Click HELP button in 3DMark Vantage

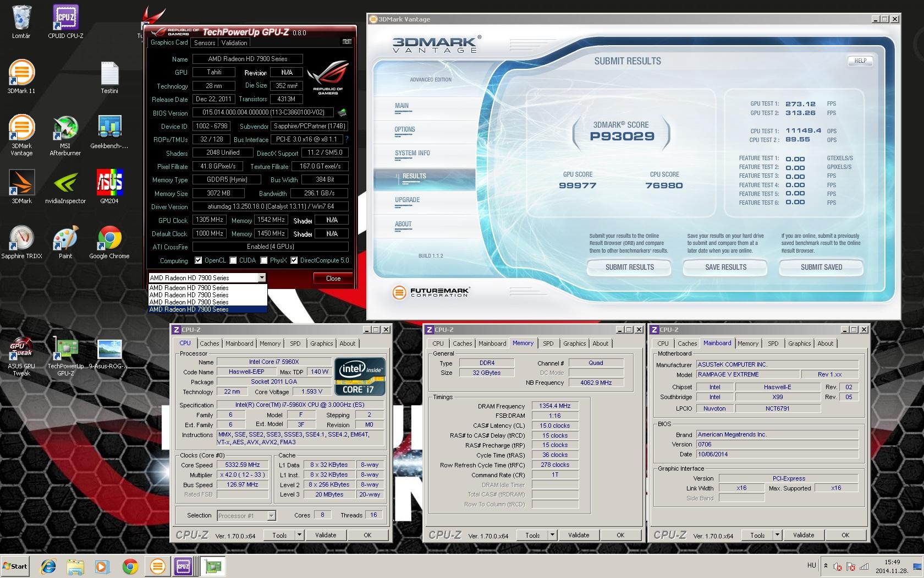tap(860, 61)
